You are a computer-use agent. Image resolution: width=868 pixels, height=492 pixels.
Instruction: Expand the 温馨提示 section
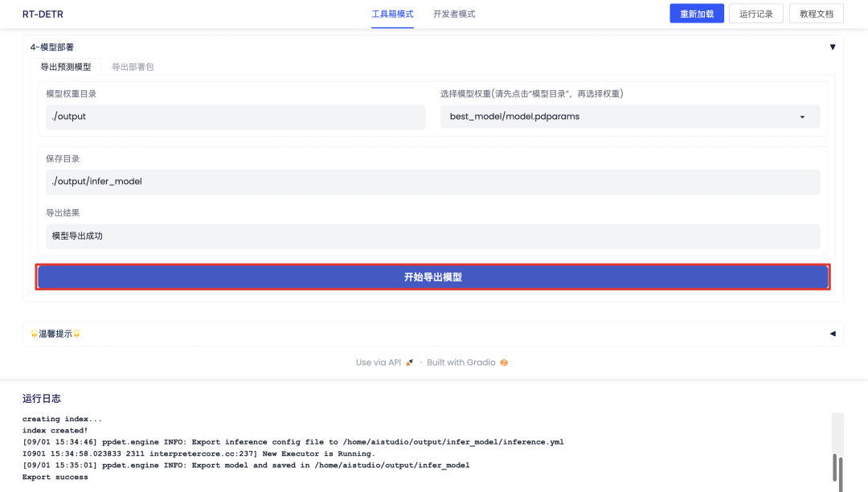(x=833, y=334)
